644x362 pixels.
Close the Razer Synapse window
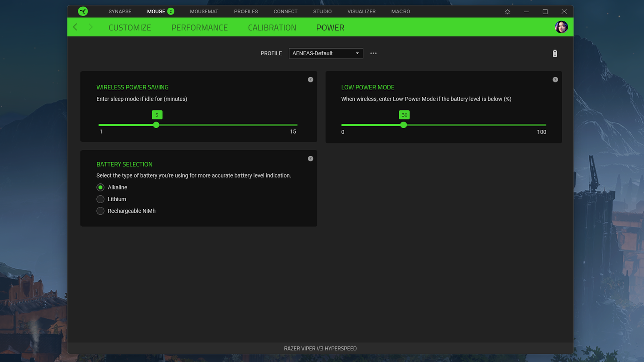pyautogui.click(x=564, y=12)
